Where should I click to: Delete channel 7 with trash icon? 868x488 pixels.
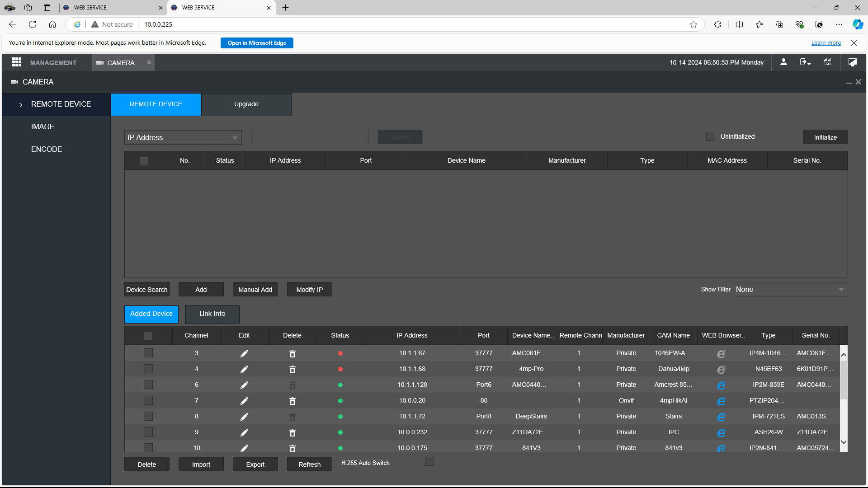tap(292, 401)
